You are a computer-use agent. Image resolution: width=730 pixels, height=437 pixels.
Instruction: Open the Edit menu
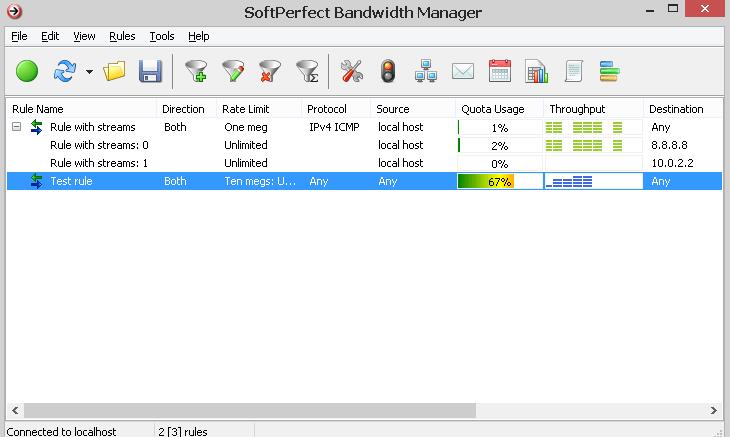point(50,36)
